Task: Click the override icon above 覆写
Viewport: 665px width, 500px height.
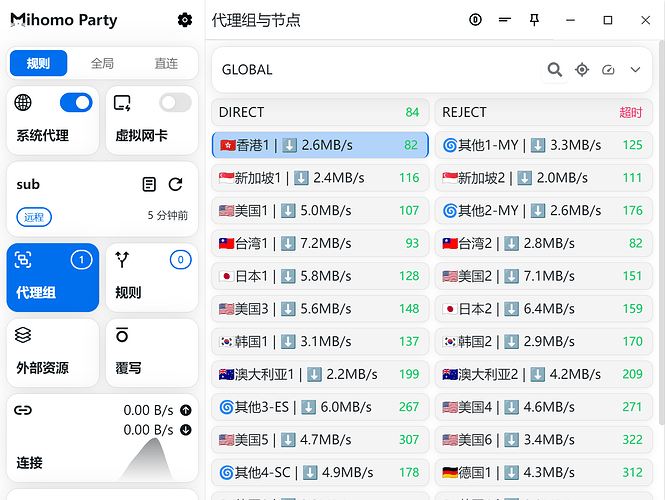Action: click(122, 335)
